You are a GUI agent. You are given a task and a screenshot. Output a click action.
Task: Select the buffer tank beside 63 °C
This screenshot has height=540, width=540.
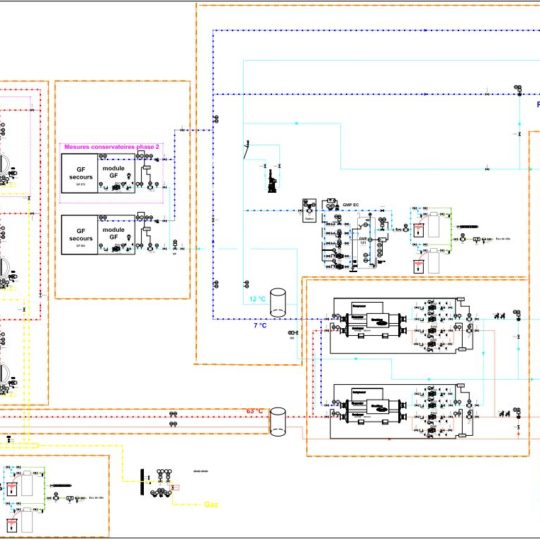coord(278,422)
